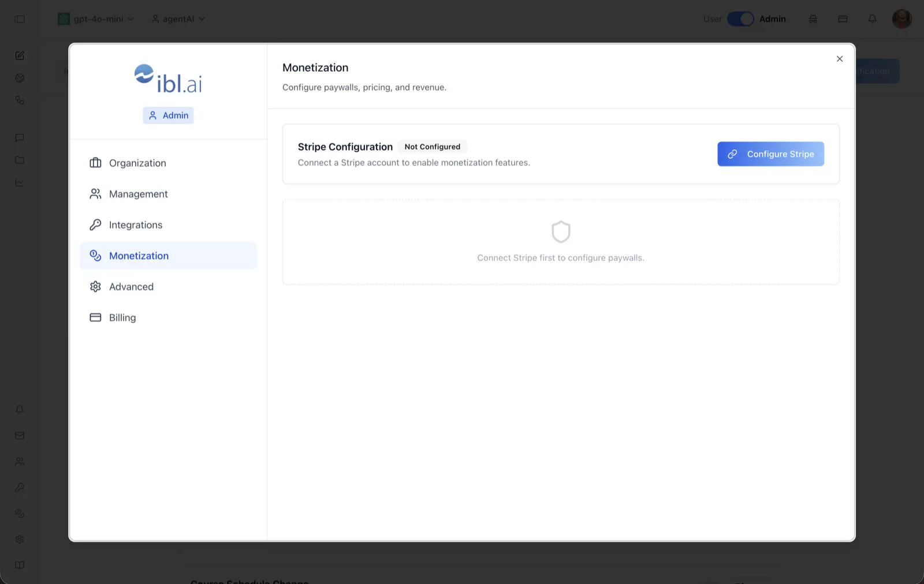Expand the gpt-4o-mini model dropdown
Viewport: 924px width, 584px height.
96,19
